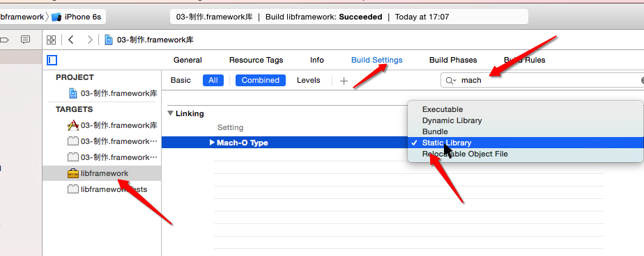The width and height of the screenshot is (644, 256).
Task: Click the plus add build setting icon
Action: tap(344, 81)
